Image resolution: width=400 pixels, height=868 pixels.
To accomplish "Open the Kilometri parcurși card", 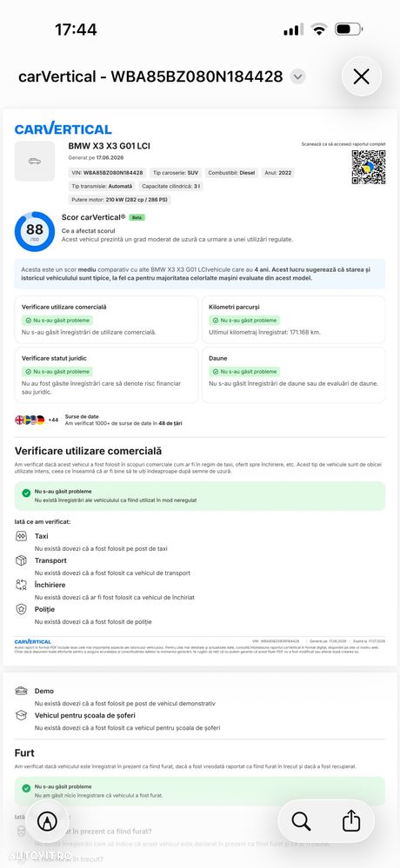I will click(x=293, y=320).
